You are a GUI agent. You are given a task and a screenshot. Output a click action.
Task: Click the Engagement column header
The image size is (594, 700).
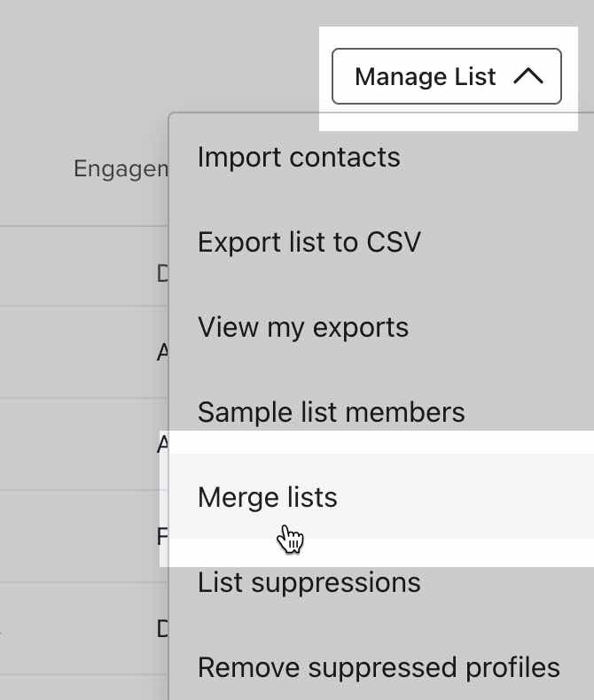pos(120,168)
